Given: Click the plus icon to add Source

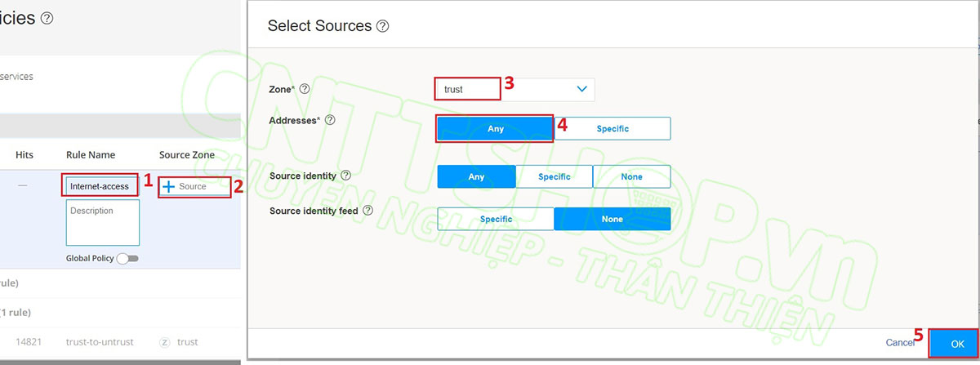Looking at the screenshot, I should pyautogui.click(x=169, y=186).
